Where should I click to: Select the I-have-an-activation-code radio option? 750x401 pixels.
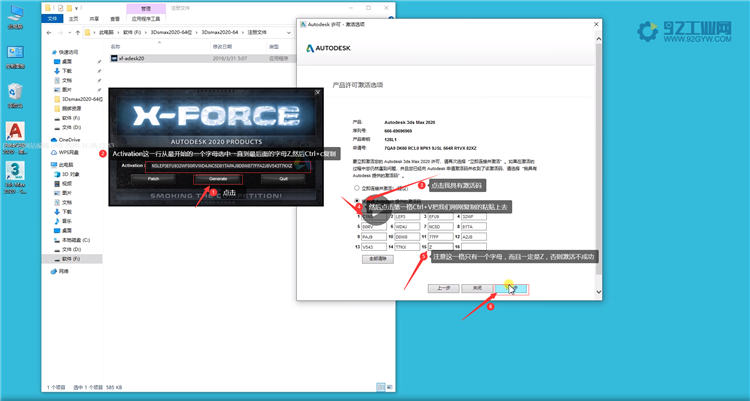click(357, 201)
